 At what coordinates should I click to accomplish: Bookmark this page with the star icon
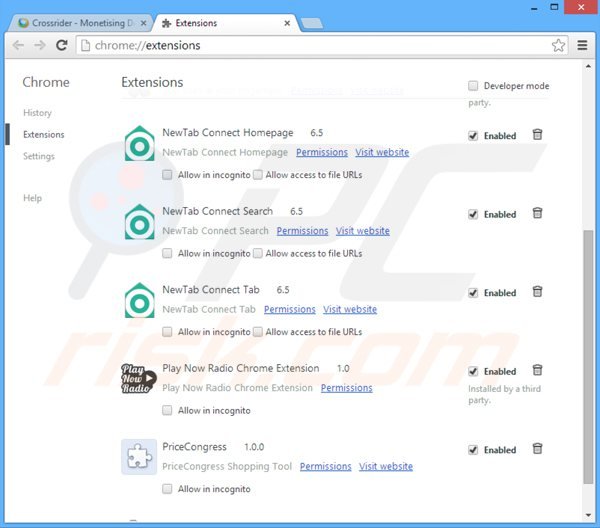pos(558,46)
